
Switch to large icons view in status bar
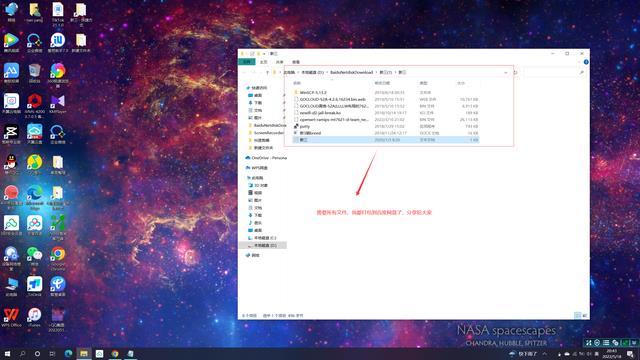pos(584,316)
